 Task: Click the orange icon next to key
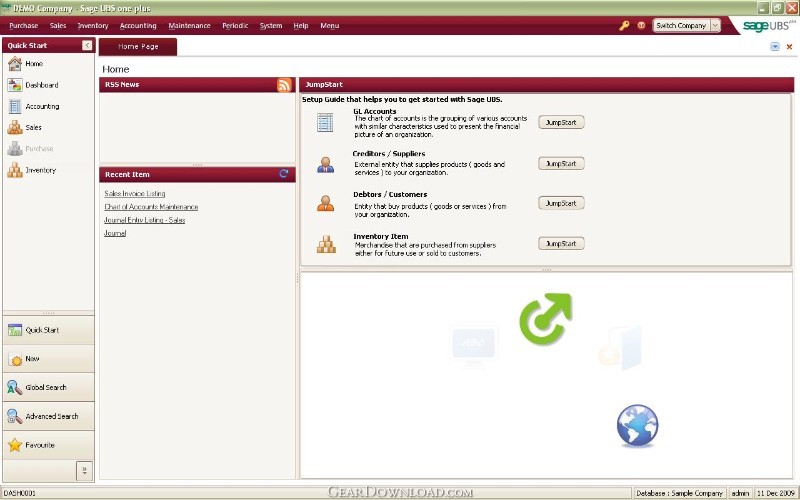tap(641, 26)
